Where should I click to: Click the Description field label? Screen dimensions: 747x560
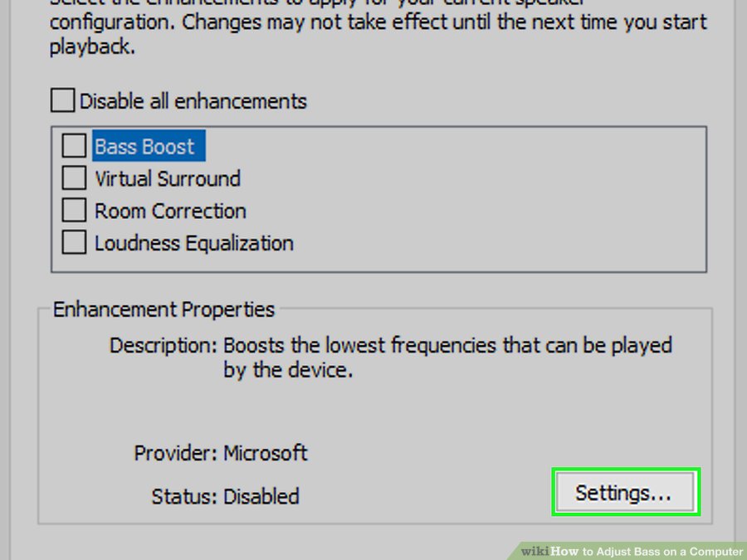pos(164,346)
